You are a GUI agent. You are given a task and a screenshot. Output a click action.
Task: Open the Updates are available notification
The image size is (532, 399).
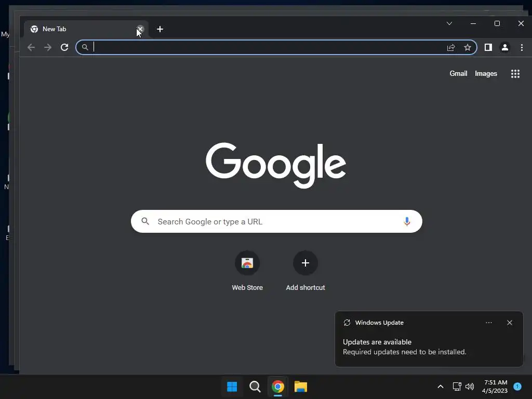[429, 339]
